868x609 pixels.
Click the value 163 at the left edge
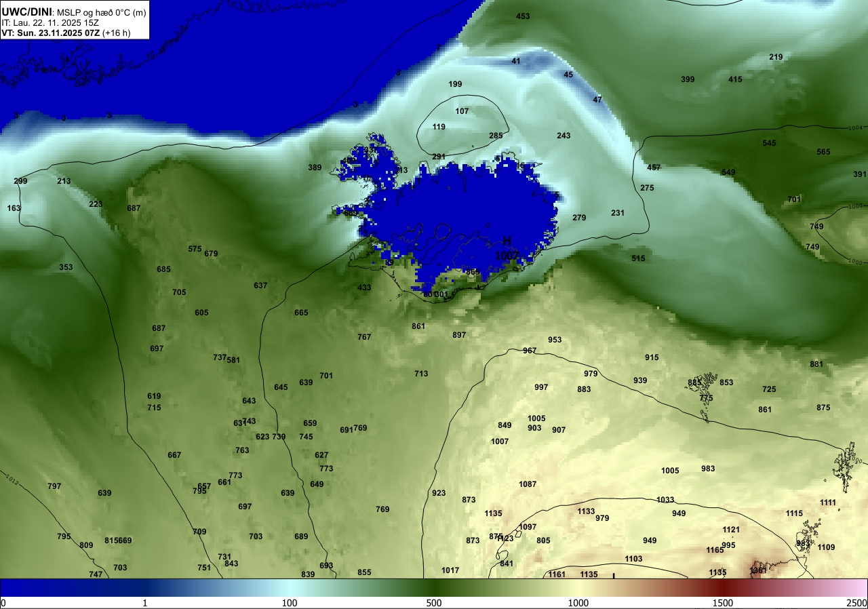[x=14, y=208]
